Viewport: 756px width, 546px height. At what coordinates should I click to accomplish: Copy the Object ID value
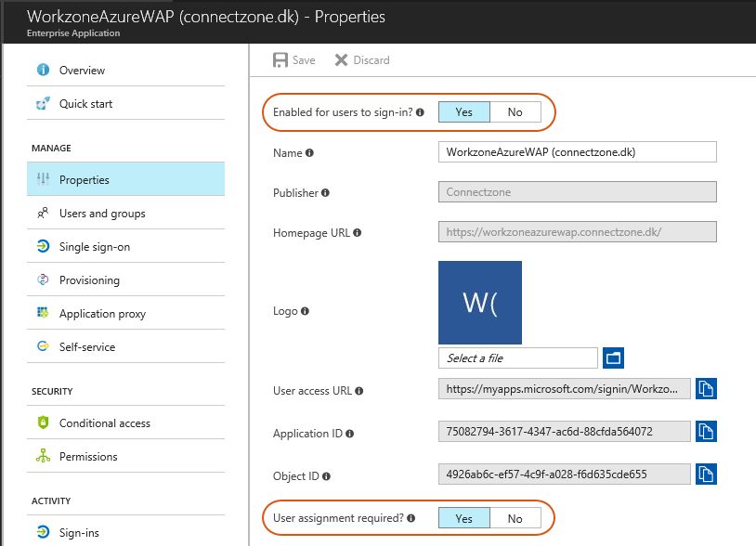(707, 474)
